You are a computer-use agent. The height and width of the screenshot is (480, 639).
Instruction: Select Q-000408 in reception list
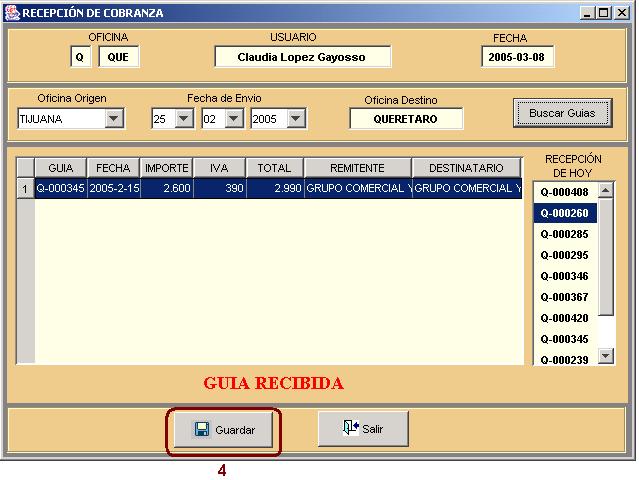tap(564, 192)
